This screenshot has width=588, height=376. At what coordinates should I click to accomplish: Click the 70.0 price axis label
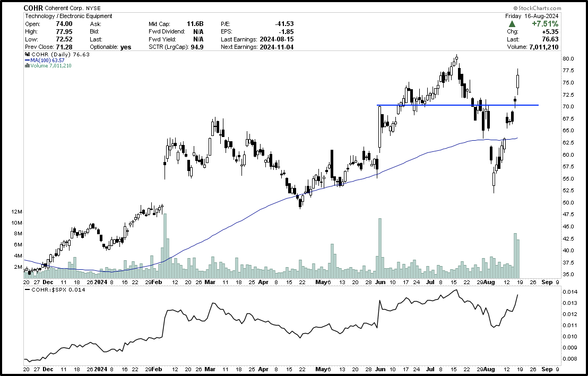[x=568, y=107]
